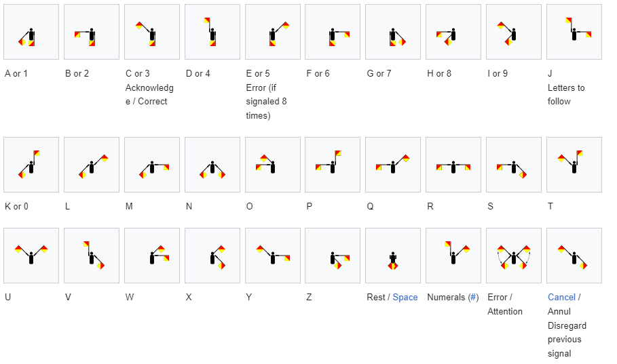Click the Cancel / Annul flag image
Screen dimensions: 617x364
(x=574, y=256)
